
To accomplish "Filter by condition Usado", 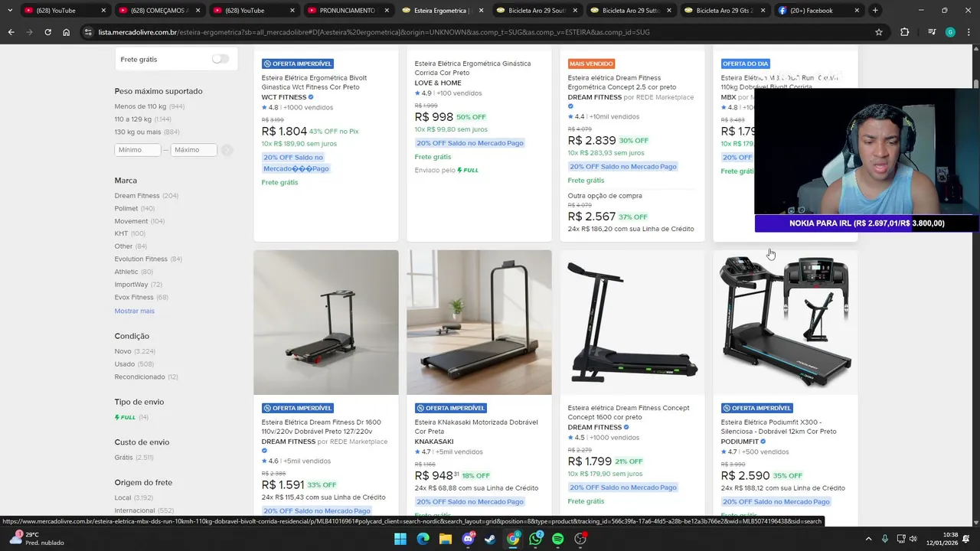I will [x=125, y=364].
